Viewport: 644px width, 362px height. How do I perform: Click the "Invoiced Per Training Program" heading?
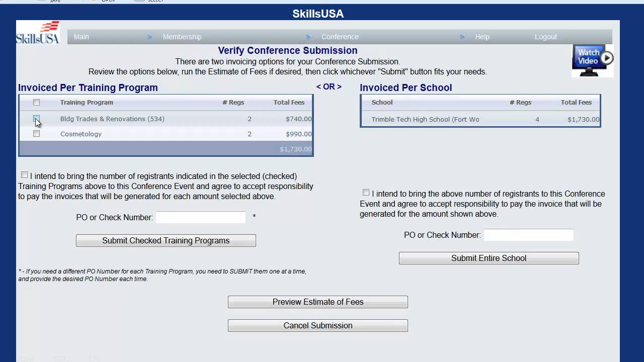(x=88, y=87)
